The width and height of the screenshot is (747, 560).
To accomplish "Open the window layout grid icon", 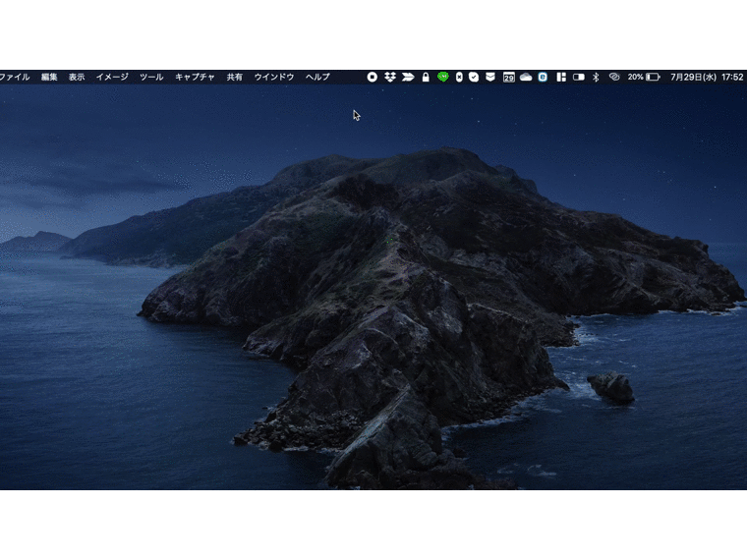I will coord(561,77).
